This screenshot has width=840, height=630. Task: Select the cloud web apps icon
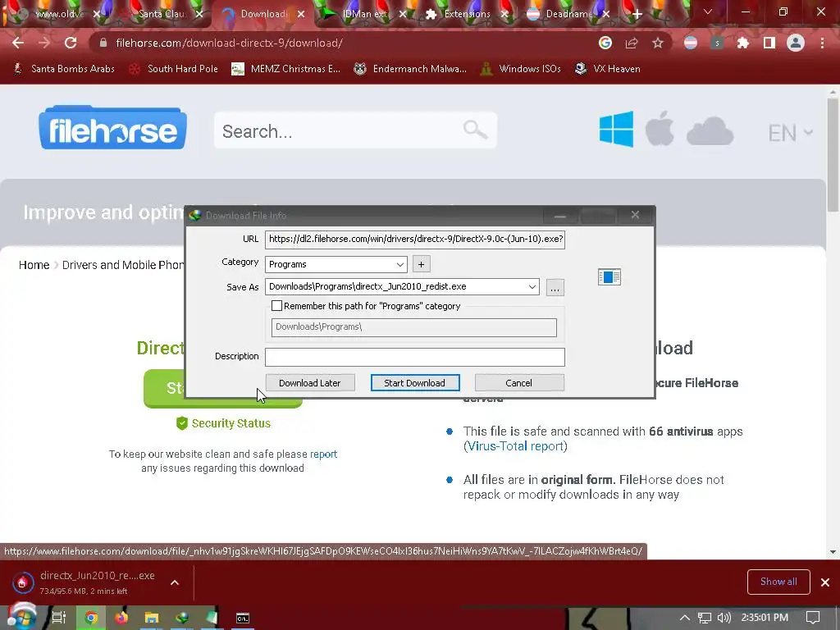(x=710, y=130)
